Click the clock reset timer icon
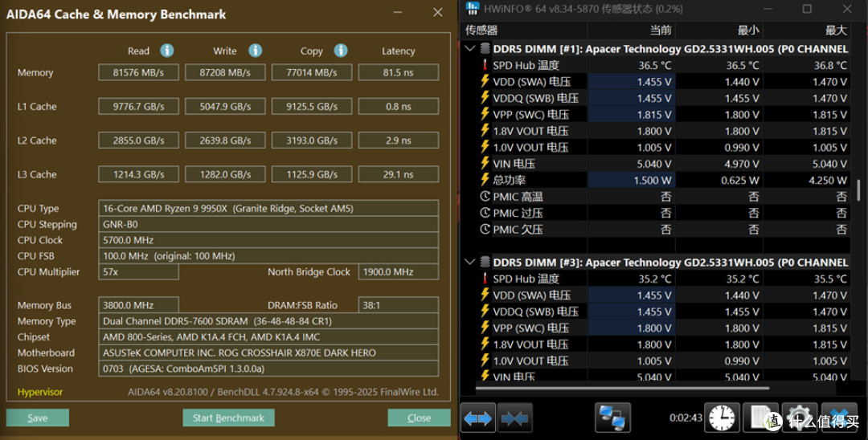The width and height of the screenshot is (868, 440). [x=722, y=418]
